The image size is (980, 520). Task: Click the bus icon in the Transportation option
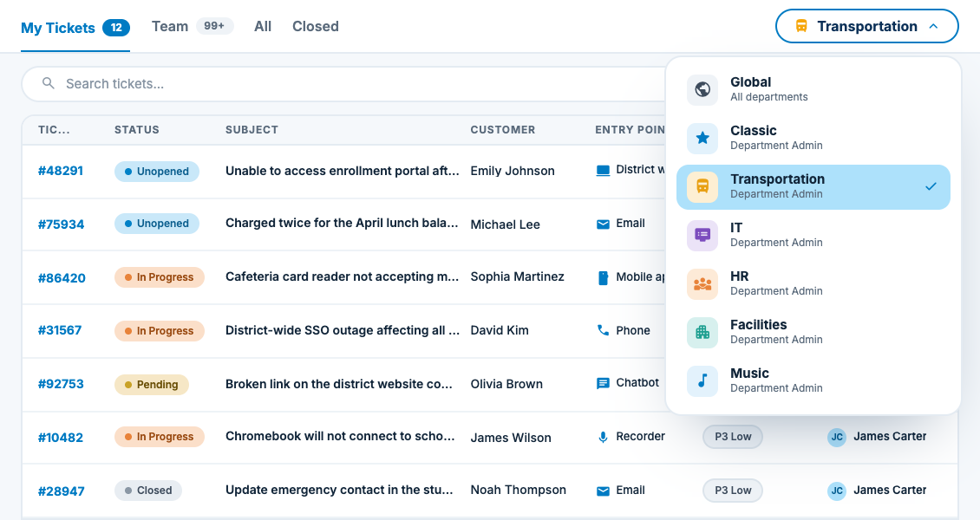(x=702, y=186)
